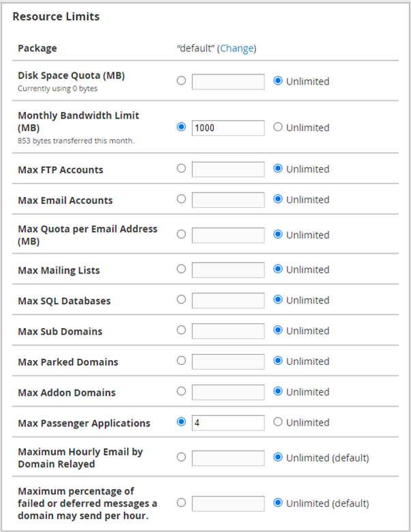Image resolution: width=411 pixels, height=532 pixels.
Task: Choose Unlimited for Max Quota per Email Address
Action: pyautogui.click(x=278, y=234)
